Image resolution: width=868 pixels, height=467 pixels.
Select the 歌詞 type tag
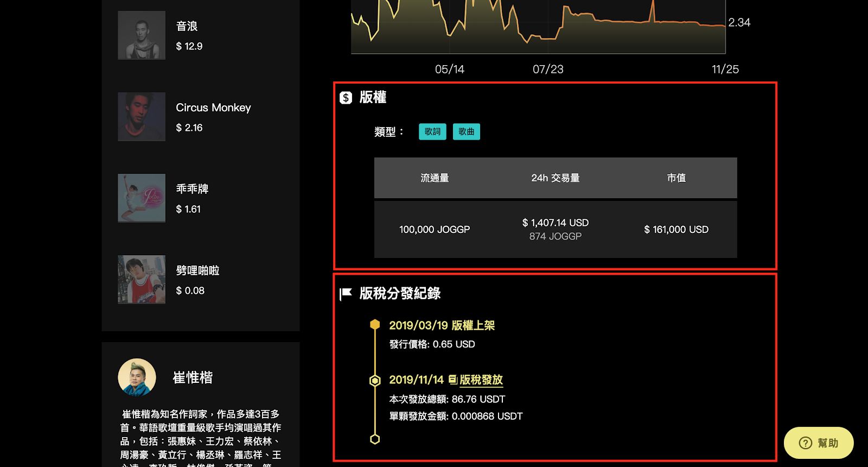[x=432, y=131]
